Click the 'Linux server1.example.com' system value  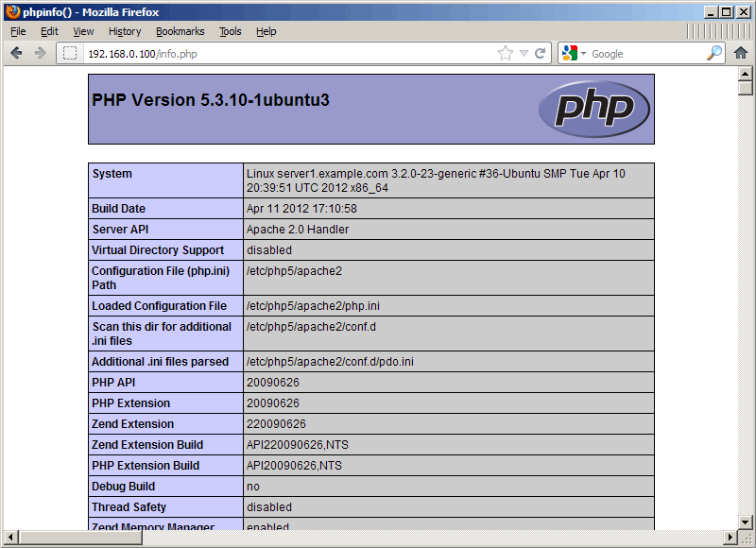point(436,180)
